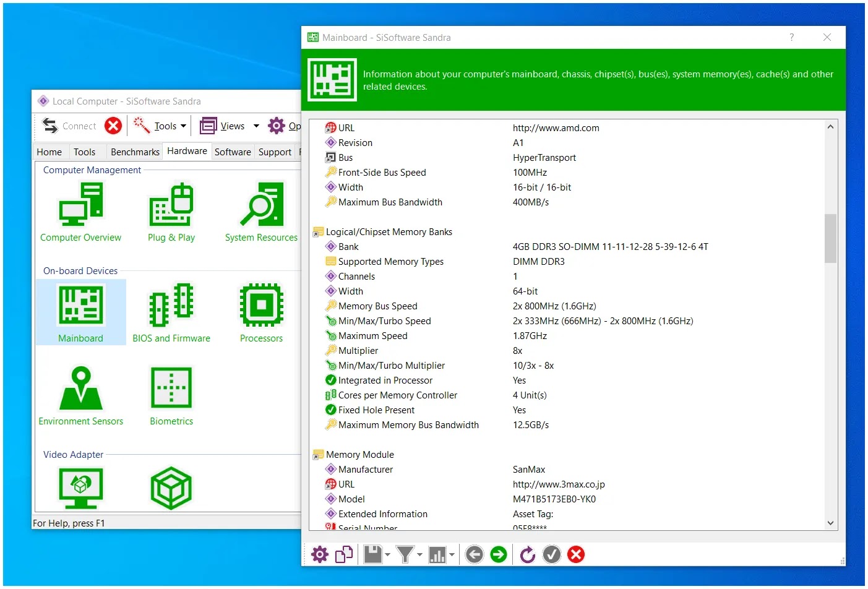Switch to the Tools tab

(x=84, y=152)
